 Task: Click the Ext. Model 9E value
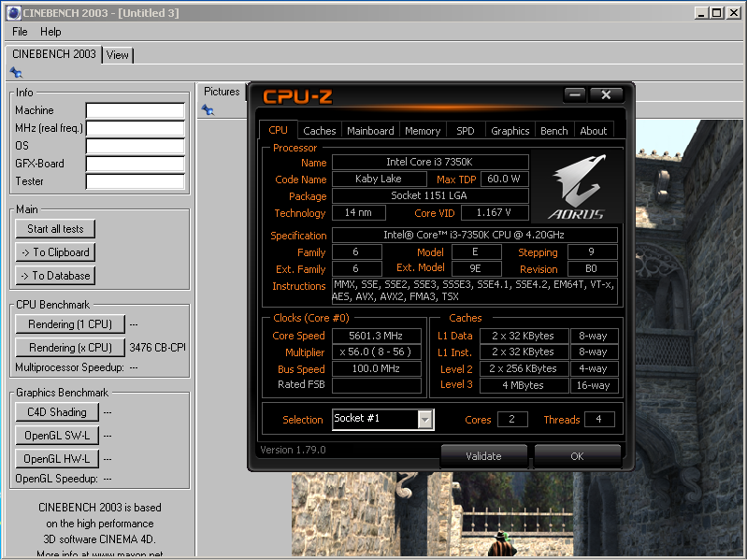[x=476, y=268]
